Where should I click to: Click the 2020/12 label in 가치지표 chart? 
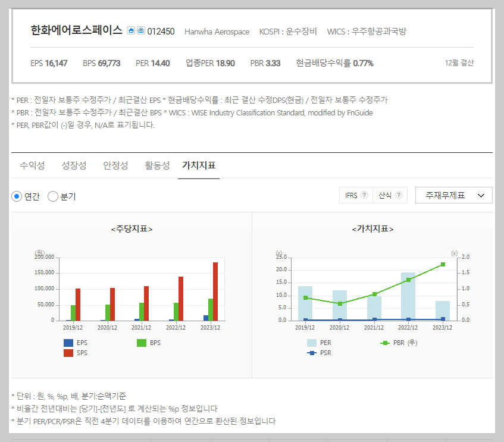(x=339, y=328)
